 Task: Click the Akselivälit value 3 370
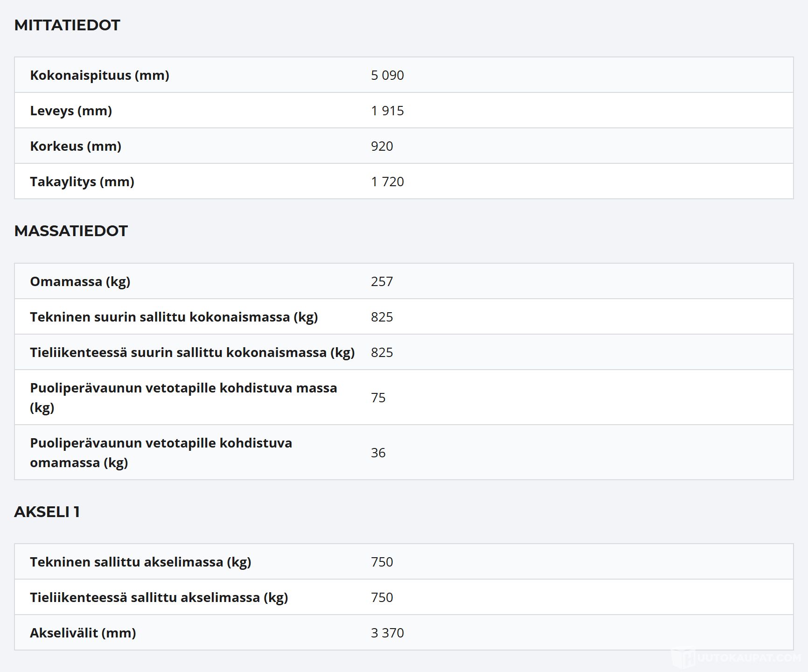387,633
